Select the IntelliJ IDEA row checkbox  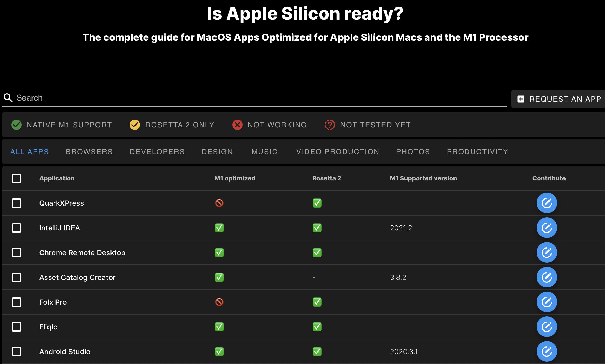17,228
